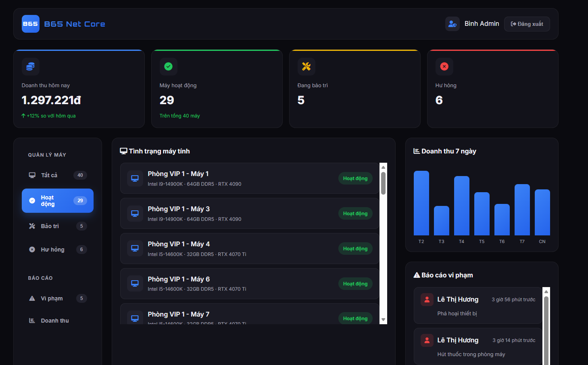Viewport: 588px width, 365px height.
Task: Open the Tất cả machines filter
Action: pyautogui.click(x=57, y=175)
